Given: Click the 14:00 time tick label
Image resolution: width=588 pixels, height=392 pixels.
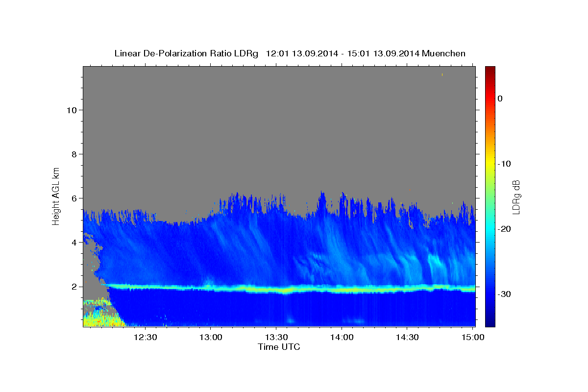Looking at the screenshot, I should coord(342,337).
